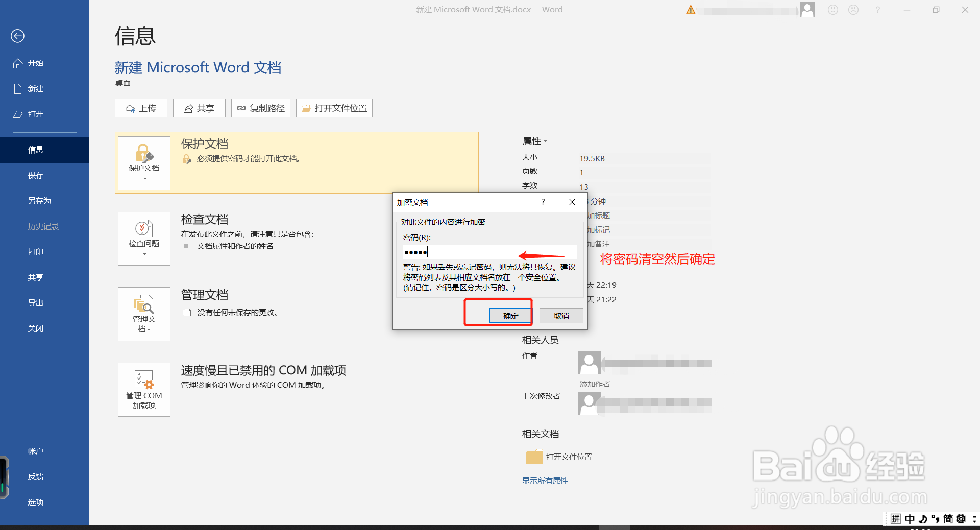Go to the 打印 page
The height and width of the screenshot is (530, 980).
pyautogui.click(x=44, y=252)
